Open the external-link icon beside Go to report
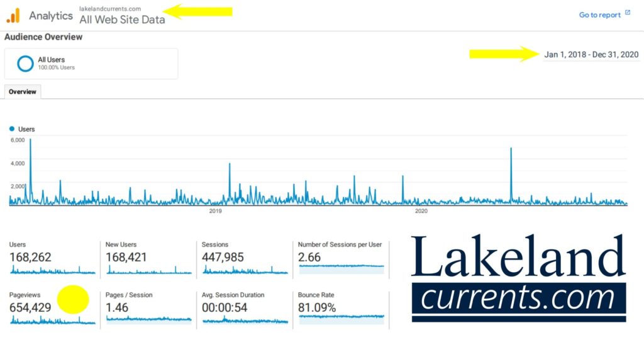 (628, 13)
